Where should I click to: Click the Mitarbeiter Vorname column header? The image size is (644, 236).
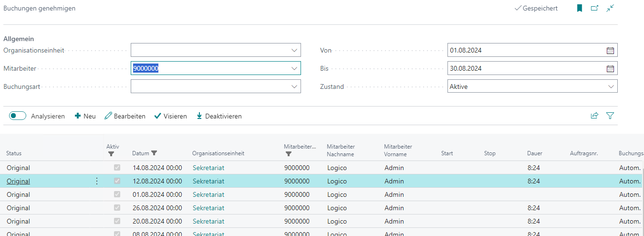pos(398,150)
